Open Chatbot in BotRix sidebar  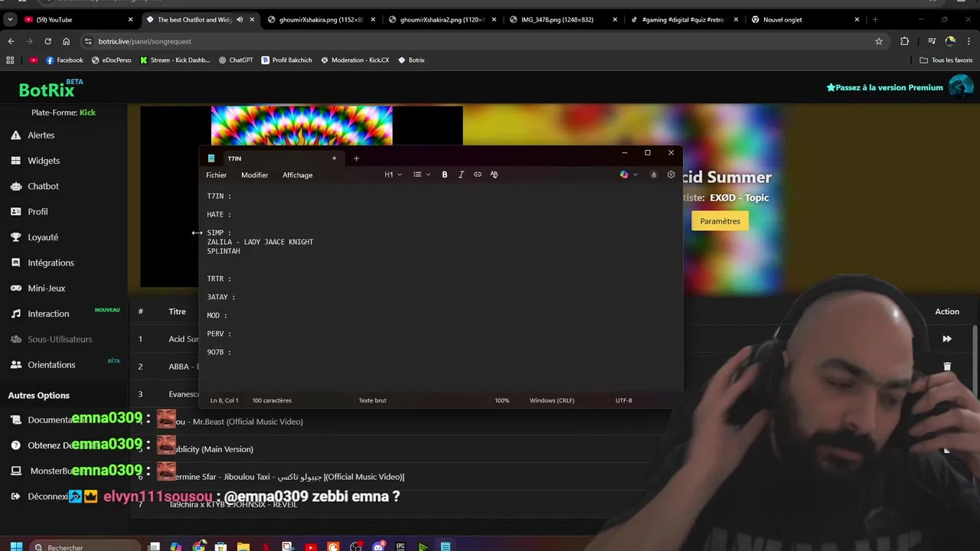tap(43, 186)
